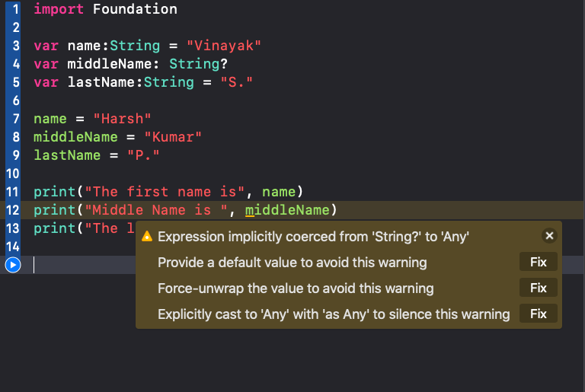
Task: Click line number 12 in the gutter
Action: coord(12,210)
